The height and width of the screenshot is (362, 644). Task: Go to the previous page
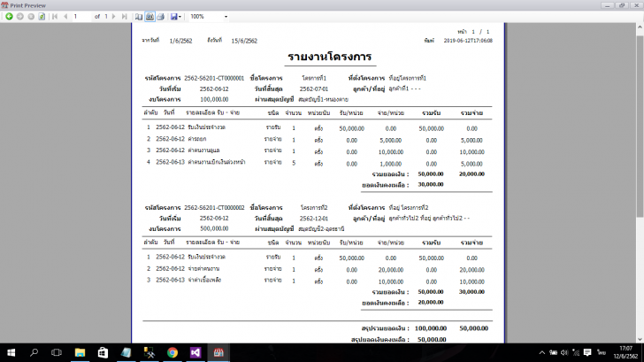pos(65,17)
